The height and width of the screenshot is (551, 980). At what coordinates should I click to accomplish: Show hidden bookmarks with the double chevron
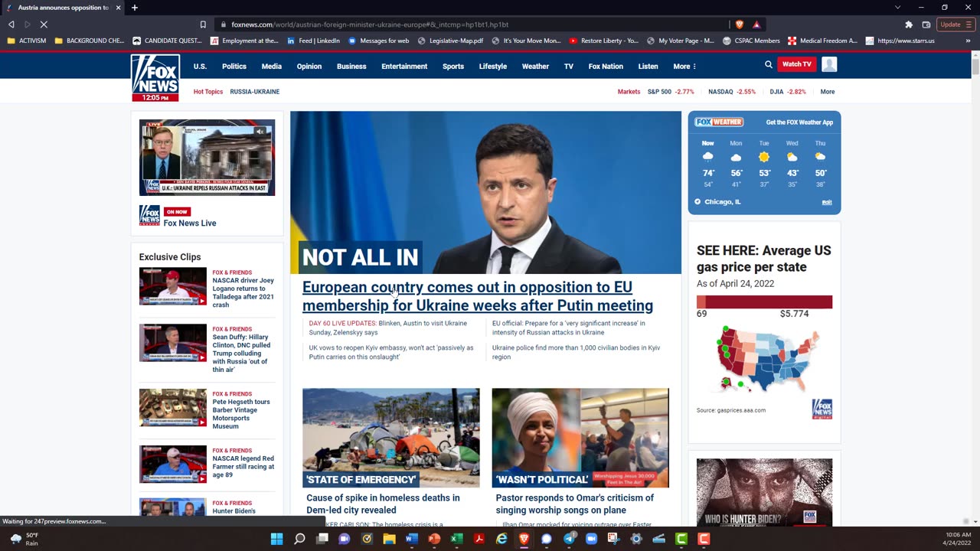(968, 41)
